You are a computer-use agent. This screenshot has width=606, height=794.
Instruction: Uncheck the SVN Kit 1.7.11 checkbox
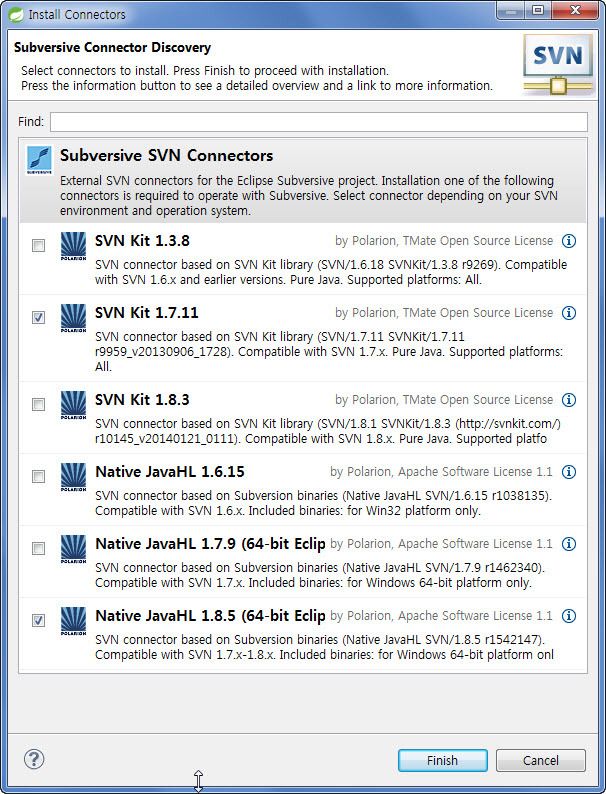(38, 317)
